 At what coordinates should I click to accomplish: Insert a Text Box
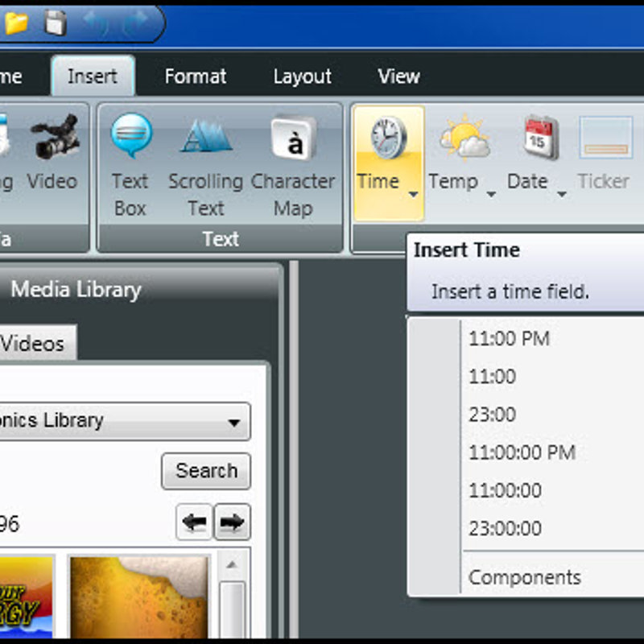coord(130,137)
